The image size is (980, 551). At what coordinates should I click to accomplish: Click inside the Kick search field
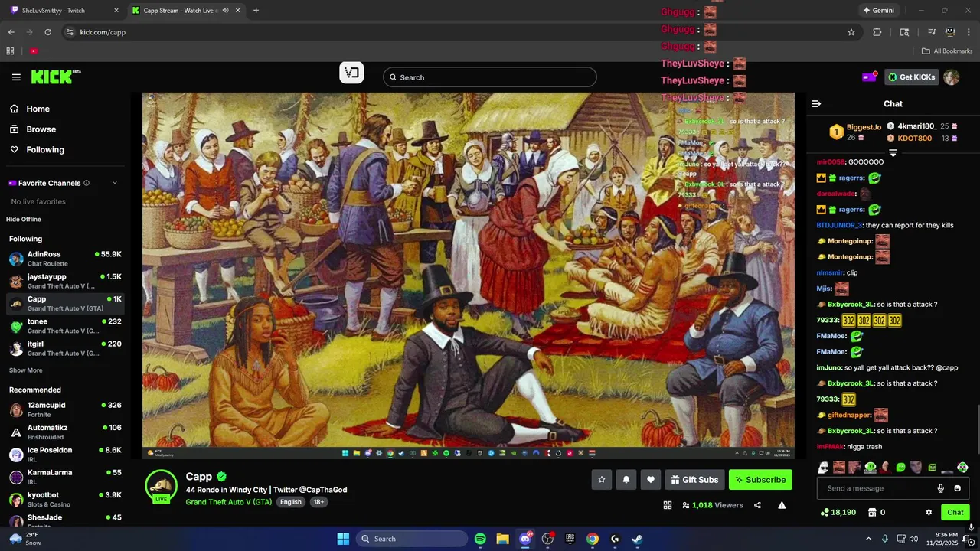(x=490, y=77)
